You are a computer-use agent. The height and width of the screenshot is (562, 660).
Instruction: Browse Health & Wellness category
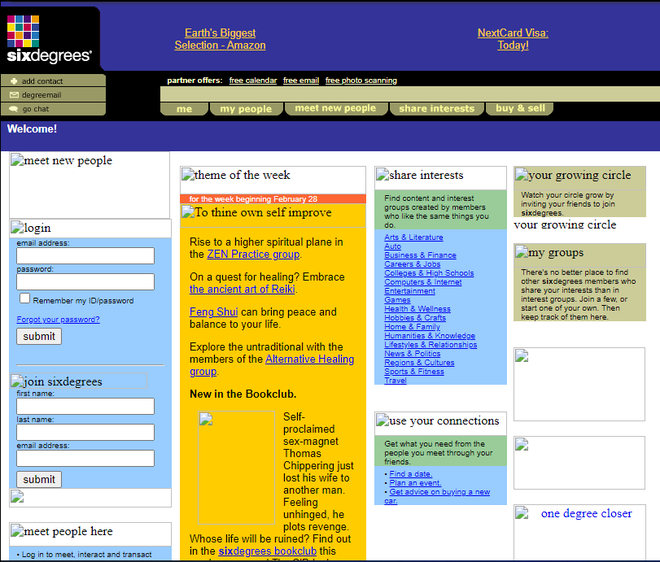point(417,309)
